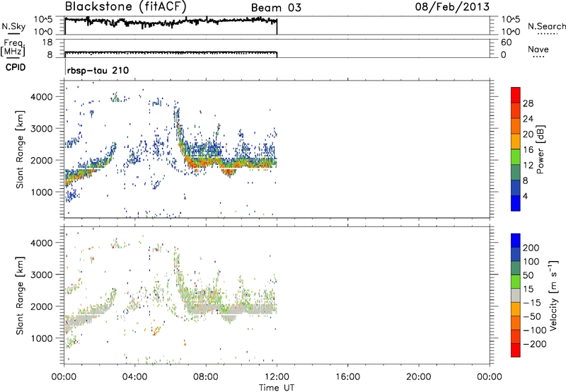Viewport: 566px width, 392px height.
Task: Click the rbsp-tau 210 CPID text
Action: [98, 70]
